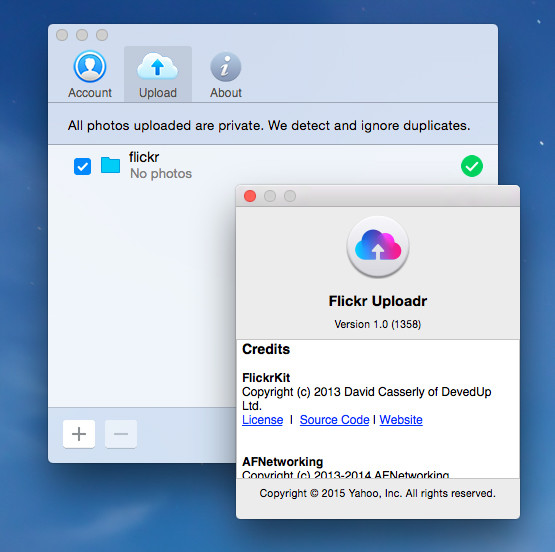Click the Yahoo copyright notice text
The image size is (555, 552).
[378, 493]
